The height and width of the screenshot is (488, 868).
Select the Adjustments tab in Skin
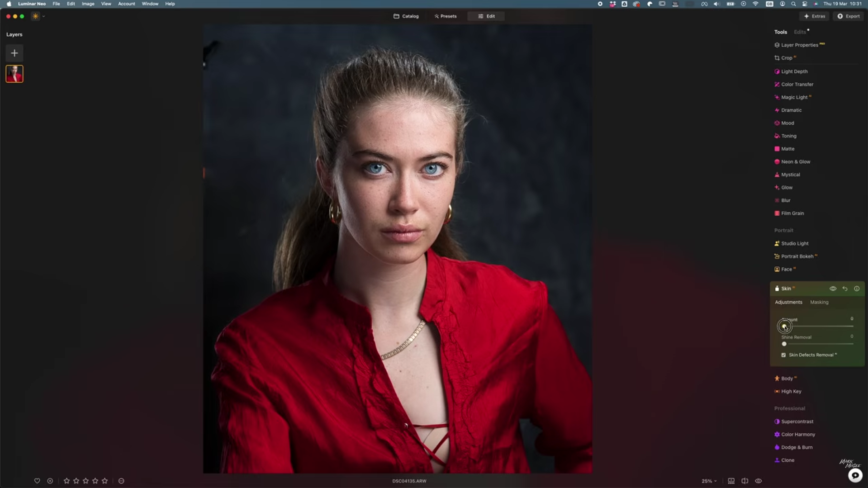(x=788, y=302)
